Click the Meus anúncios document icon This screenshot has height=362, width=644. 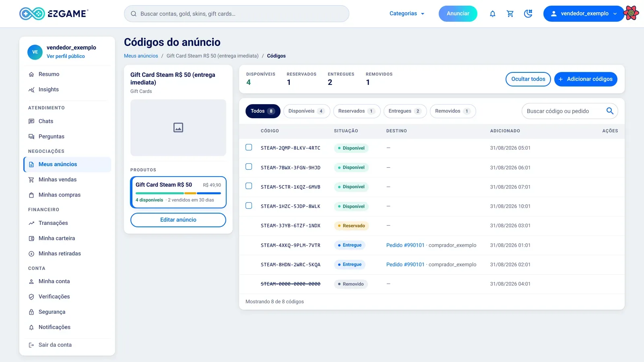(x=31, y=165)
